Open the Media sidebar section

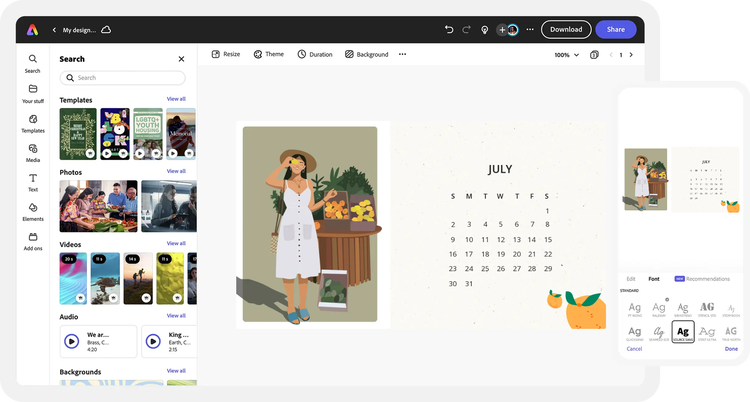tap(33, 153)
